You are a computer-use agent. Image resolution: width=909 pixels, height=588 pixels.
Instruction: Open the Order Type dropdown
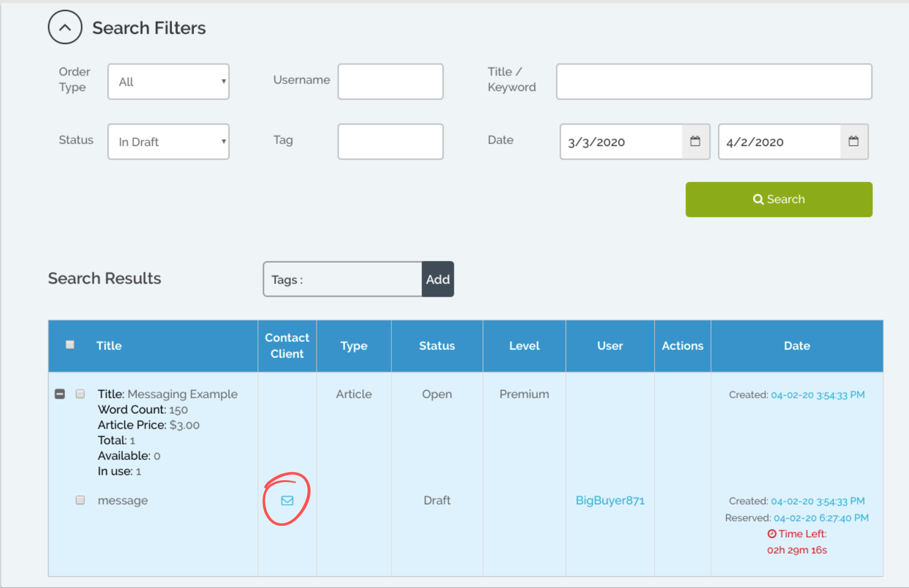[169, 81]
